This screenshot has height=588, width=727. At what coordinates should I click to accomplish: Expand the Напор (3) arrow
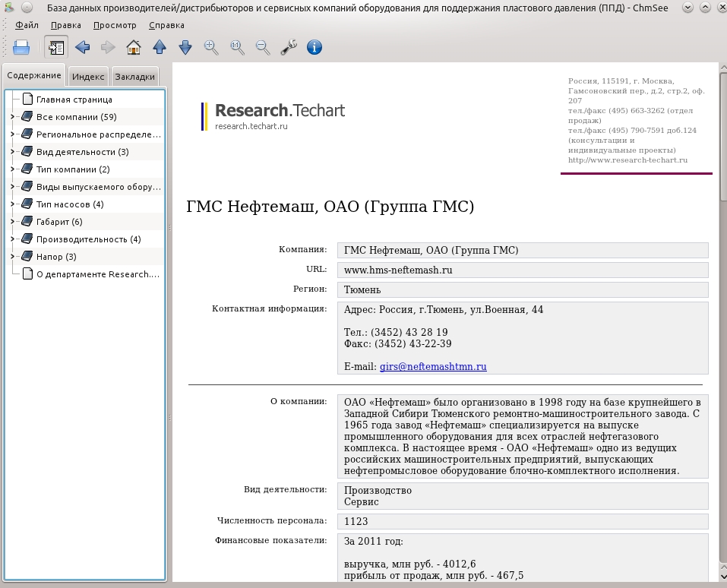pos(12,257)
